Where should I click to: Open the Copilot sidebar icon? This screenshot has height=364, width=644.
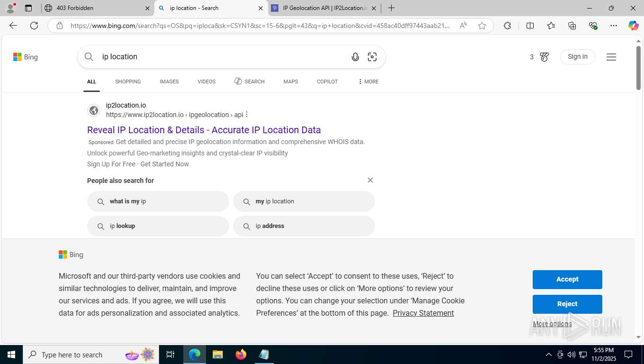click(x=634, y=26)
